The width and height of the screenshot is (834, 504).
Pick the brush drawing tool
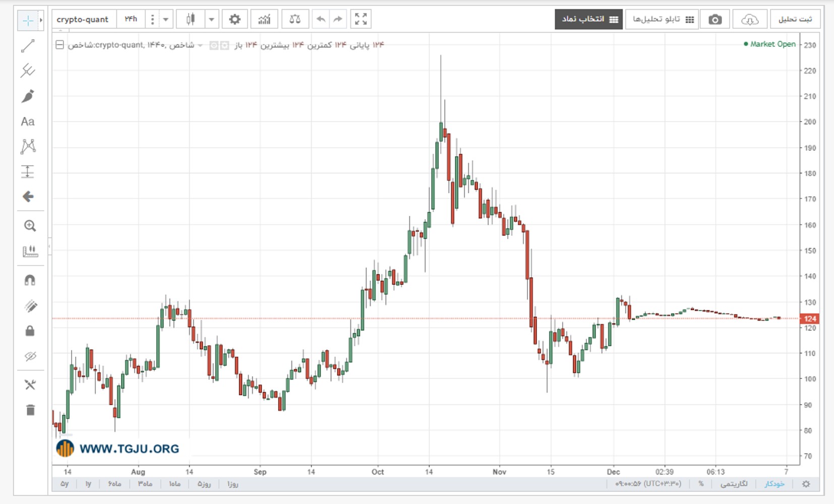[x=28, y=96]
